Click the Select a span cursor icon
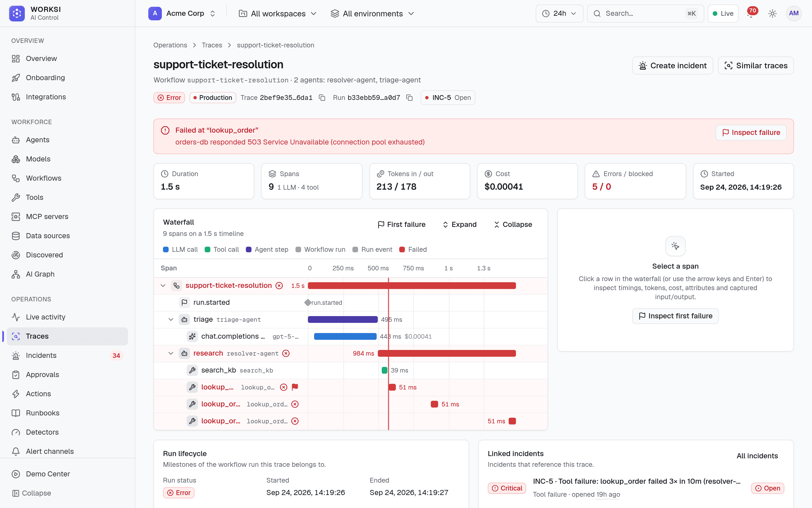 pos(675,246)
